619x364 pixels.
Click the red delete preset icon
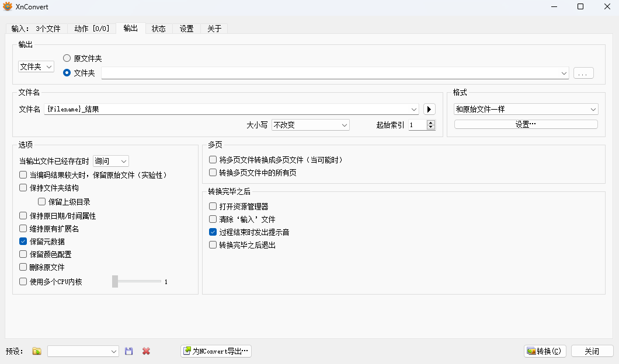pos(146,351)
